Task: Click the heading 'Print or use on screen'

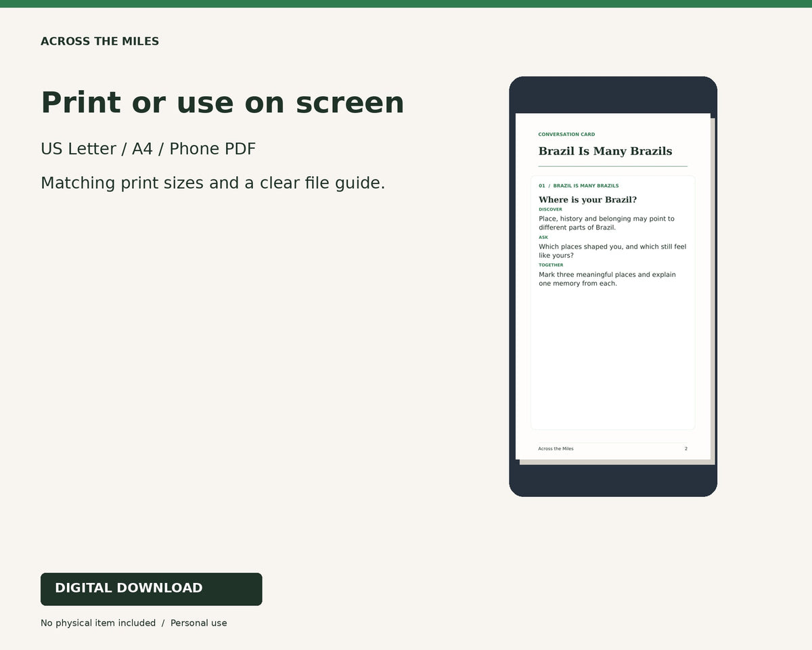Action: [x=222, y=103]
